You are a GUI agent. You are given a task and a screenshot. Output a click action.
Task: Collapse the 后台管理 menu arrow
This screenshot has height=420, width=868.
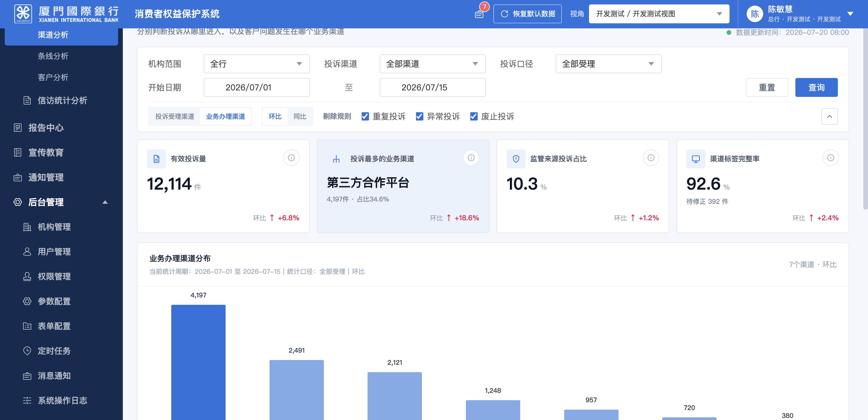[105, 202]
